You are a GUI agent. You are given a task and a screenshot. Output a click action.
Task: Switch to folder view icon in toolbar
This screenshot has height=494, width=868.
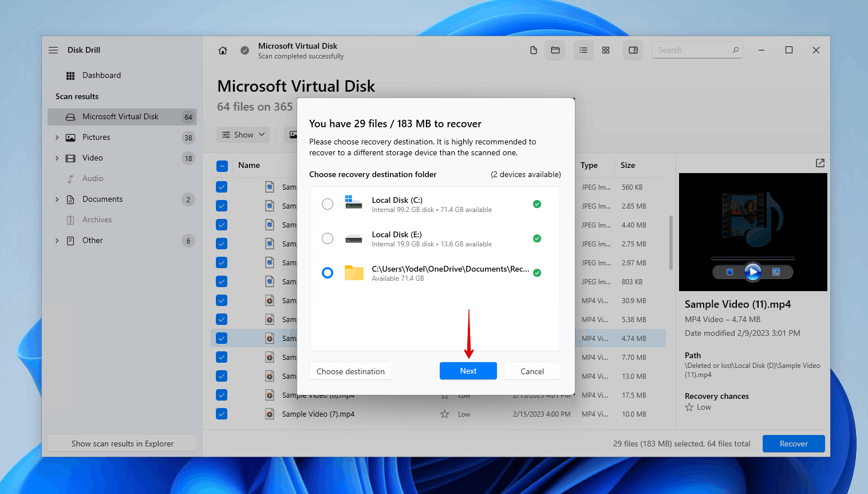click(x=555, y=50)
